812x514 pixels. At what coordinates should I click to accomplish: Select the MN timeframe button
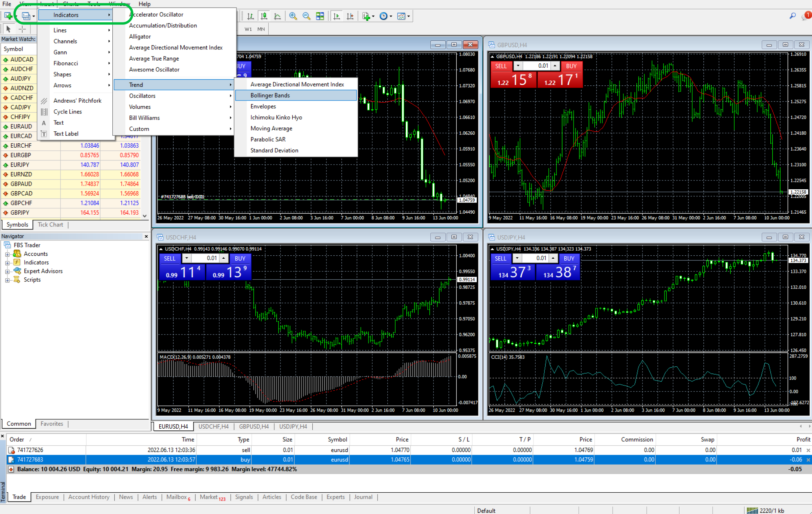click(x=261, y=29)
